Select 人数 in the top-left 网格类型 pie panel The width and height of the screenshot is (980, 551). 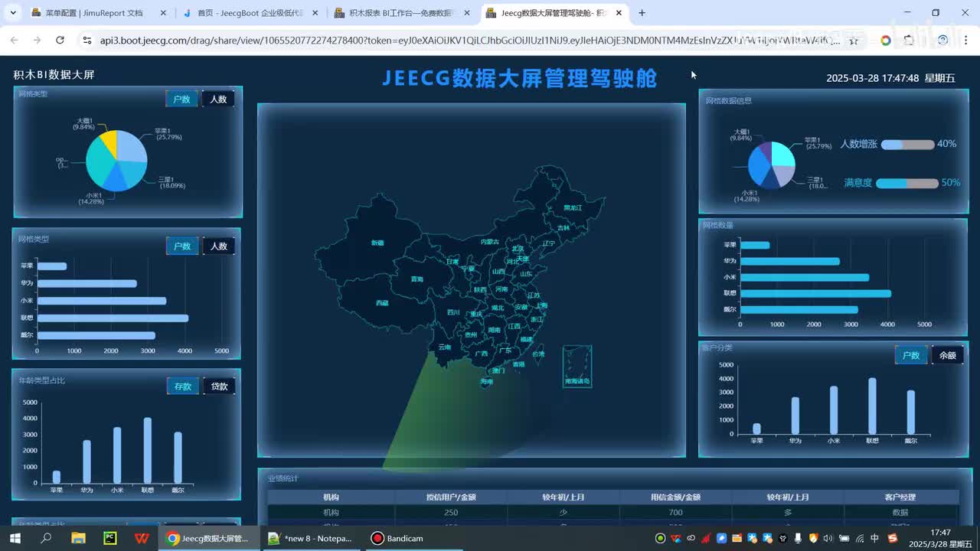218,99
